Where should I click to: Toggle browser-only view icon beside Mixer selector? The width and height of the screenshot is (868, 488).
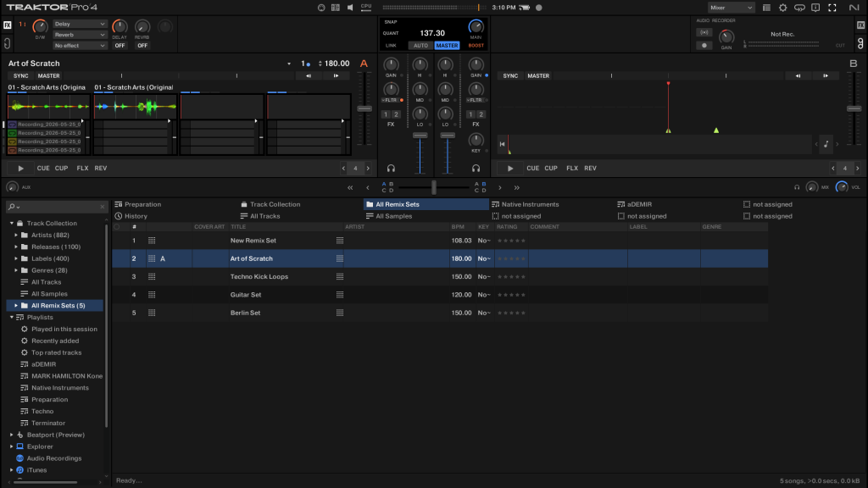[x=766, y=8]
